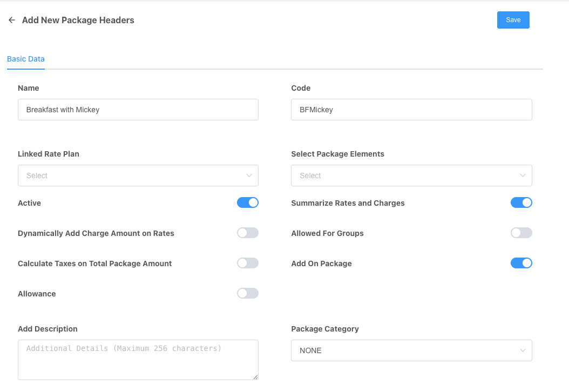Turn on the Allowance toggle
The height and width of the screenshot is (392, 569).
pyautogui.click(x=248, y=293)
